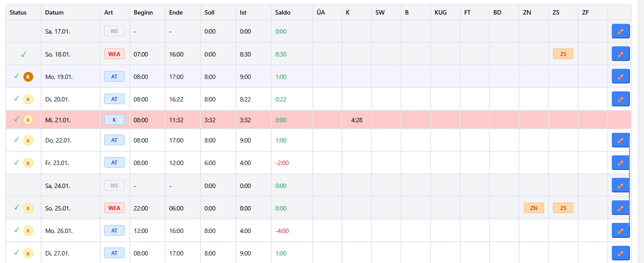This screenshot has height=263, width=644.
Task: Open the K status badge on Di, 27.01.
Action: tap(28, 253)
